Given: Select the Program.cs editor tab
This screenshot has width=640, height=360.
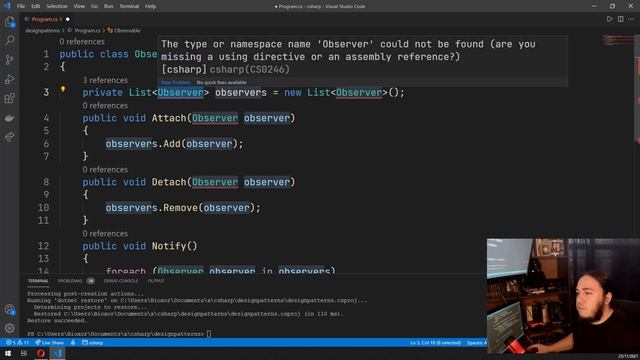Looking at the screenshot, I should pyautogui.click(x=46, y=19).
